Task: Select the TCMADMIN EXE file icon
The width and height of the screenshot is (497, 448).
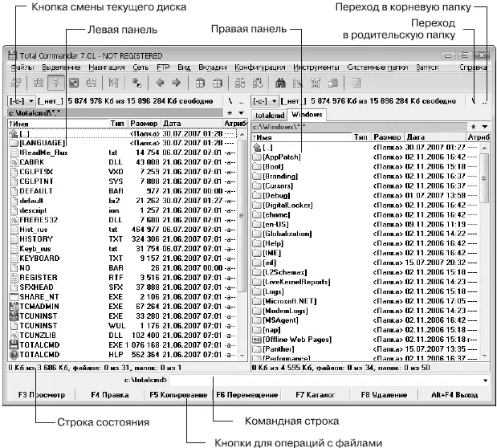Action: click(14, 307)
